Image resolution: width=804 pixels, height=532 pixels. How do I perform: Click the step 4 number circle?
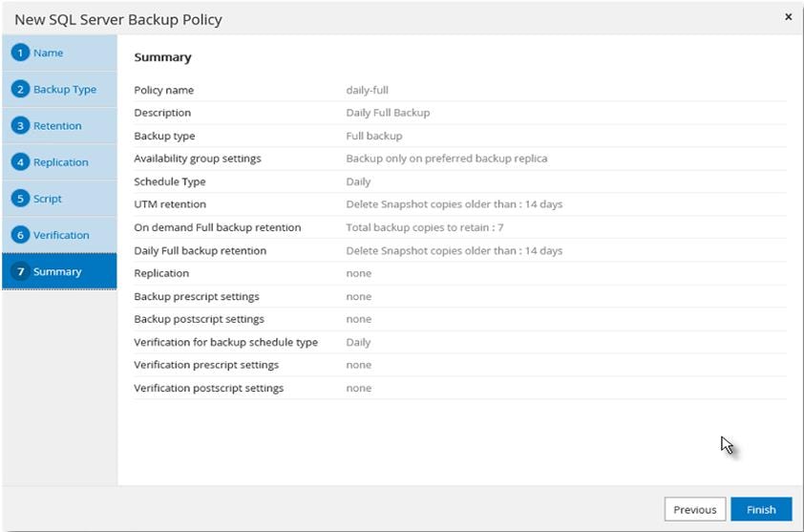[x=20, y=162]
